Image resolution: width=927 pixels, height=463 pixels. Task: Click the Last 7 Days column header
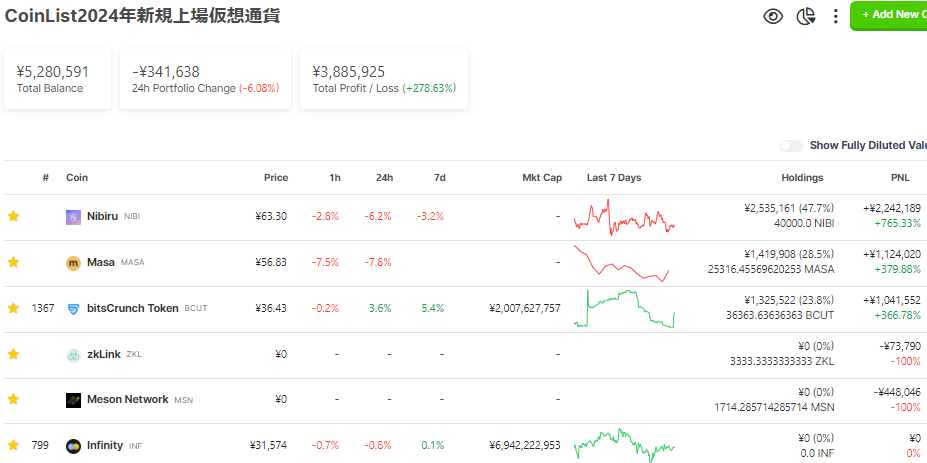[x=614, y=177]
